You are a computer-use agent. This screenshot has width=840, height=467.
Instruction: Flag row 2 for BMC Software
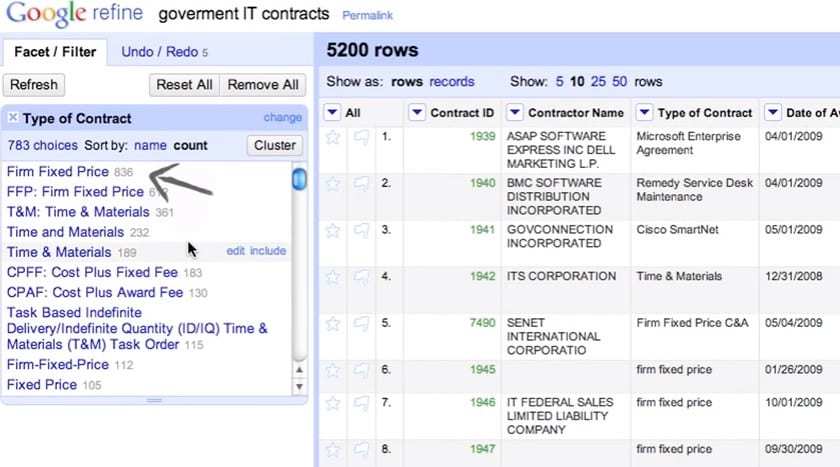pos(361,184)
